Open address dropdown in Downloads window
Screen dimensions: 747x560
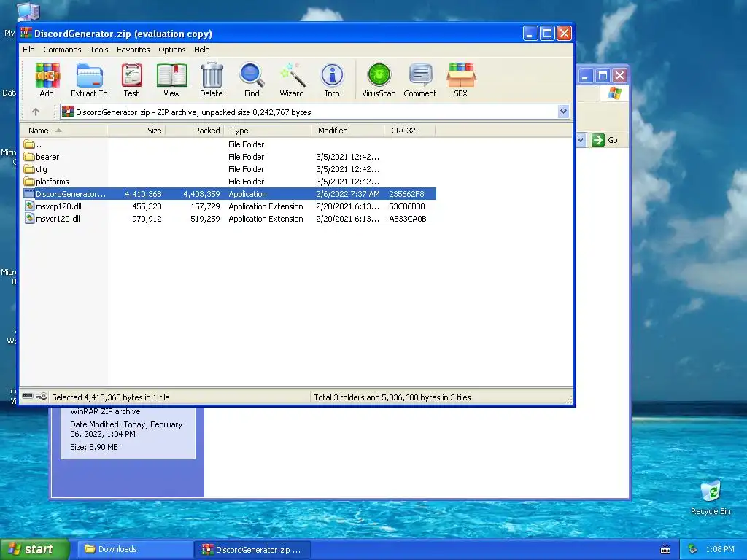(x=581, y=140)
